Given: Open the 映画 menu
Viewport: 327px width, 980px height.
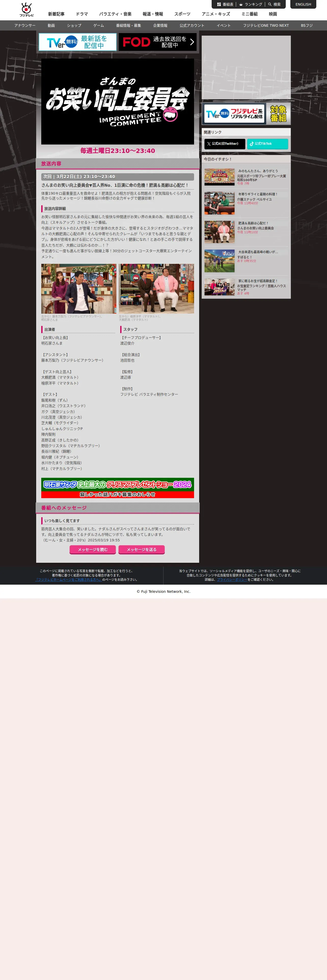Looking at the screenshot, I should tap(273, 14).
